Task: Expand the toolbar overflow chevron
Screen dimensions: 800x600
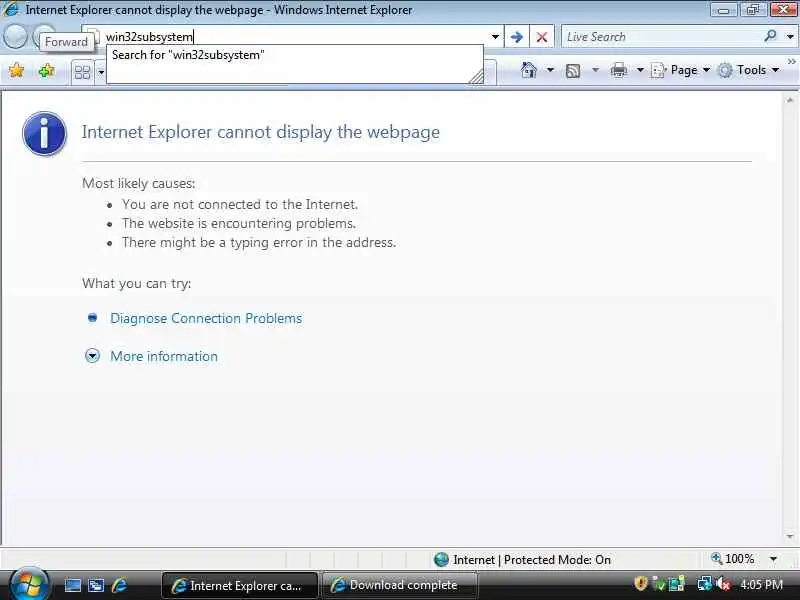Action: pos(791,61)
